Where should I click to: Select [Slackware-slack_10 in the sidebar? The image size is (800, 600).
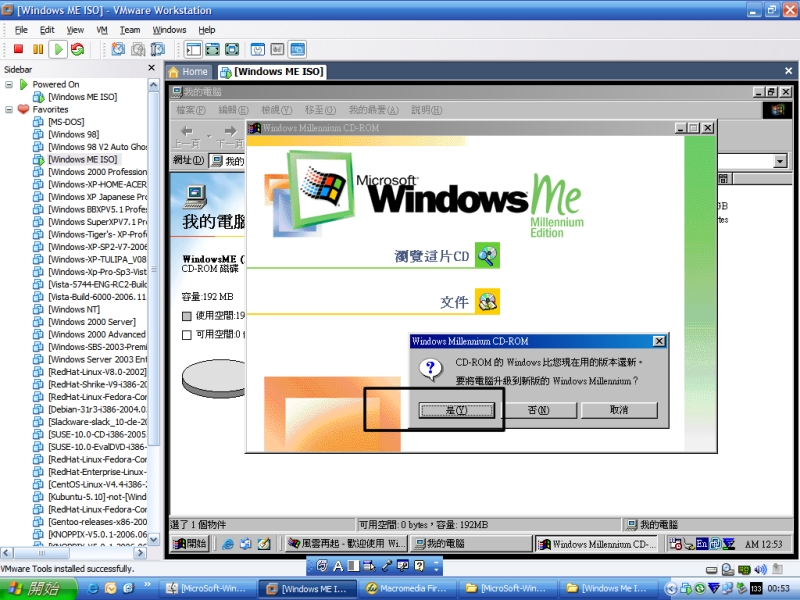(97, 422)
